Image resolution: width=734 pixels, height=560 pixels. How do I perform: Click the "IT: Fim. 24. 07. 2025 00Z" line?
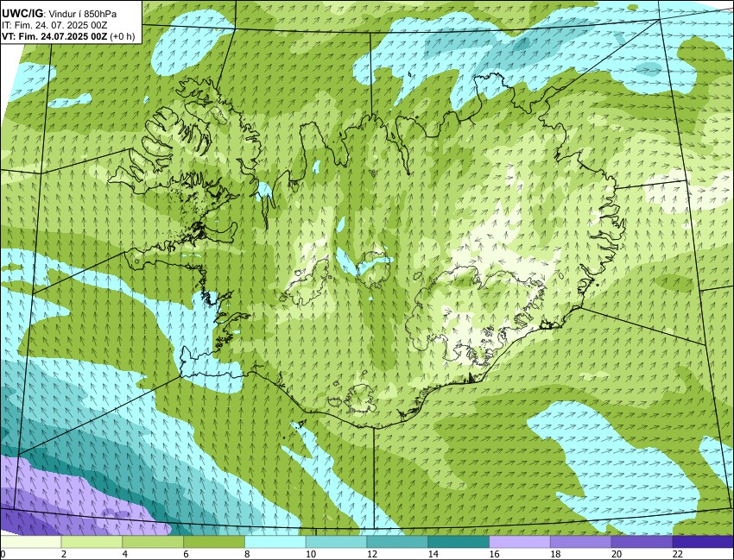pyautogui.click(x=54, y=25)
